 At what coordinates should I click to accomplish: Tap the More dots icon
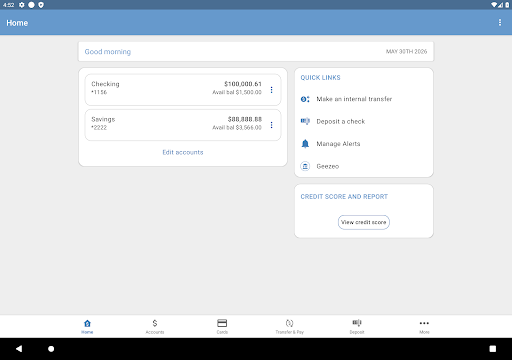(424, 323)
